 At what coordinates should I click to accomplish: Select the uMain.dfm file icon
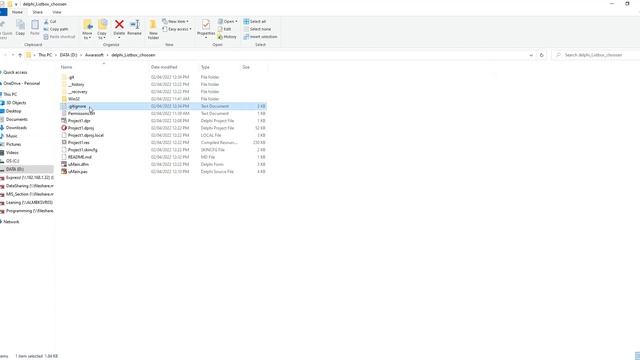pos(64,164)
